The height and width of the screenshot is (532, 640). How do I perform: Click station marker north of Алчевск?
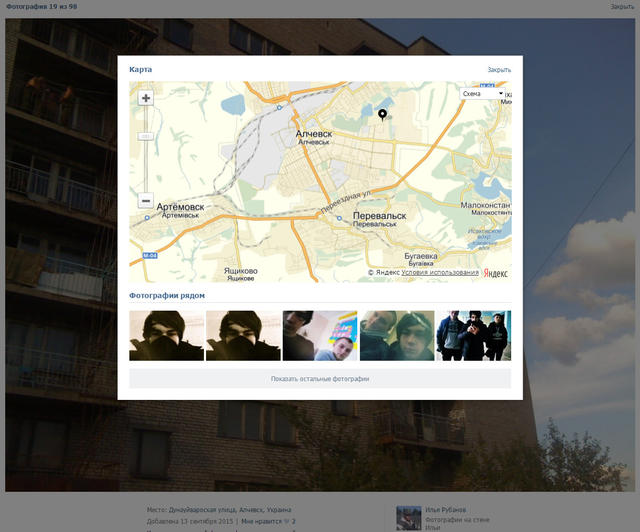coord(279,108)
